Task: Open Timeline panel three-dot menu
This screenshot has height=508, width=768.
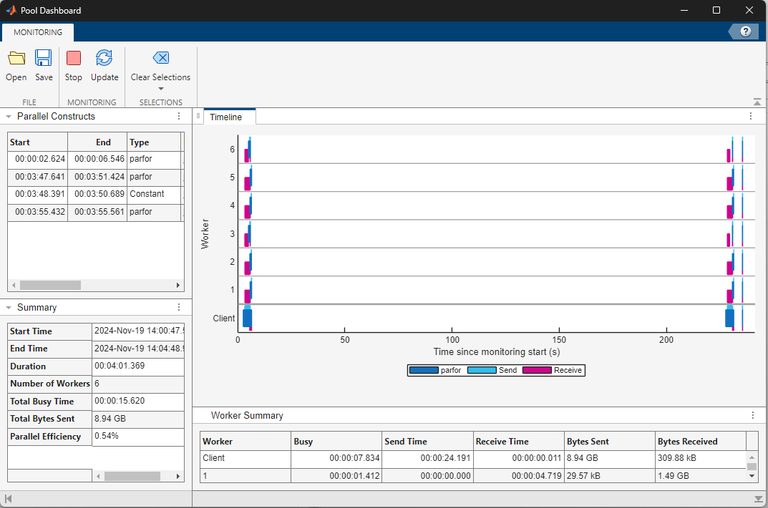Action: click(751, 117)
